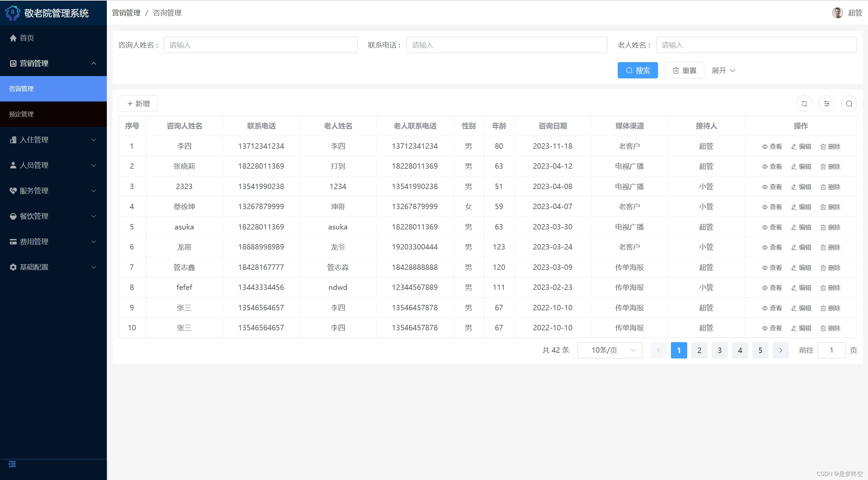
Task: View the fefef record
Action: click(772, 288)
